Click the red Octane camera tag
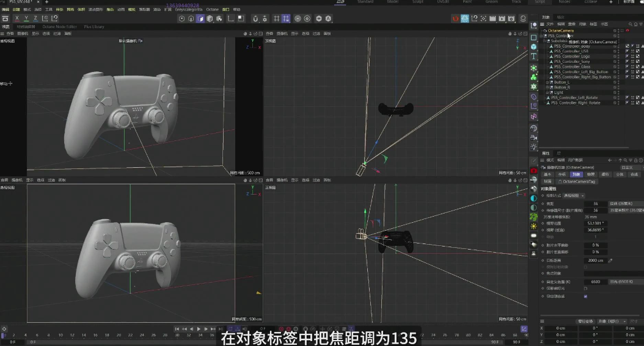The width and height of the screenshot is (644, 346). pyautogui.click(x=628, y=31)
